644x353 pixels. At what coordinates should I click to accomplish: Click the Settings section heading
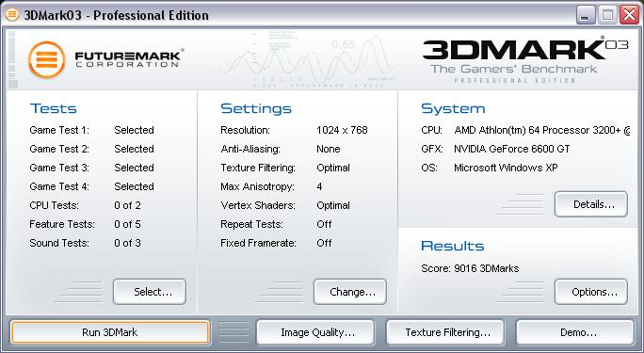pyautogui.click(x=256, y=108)
